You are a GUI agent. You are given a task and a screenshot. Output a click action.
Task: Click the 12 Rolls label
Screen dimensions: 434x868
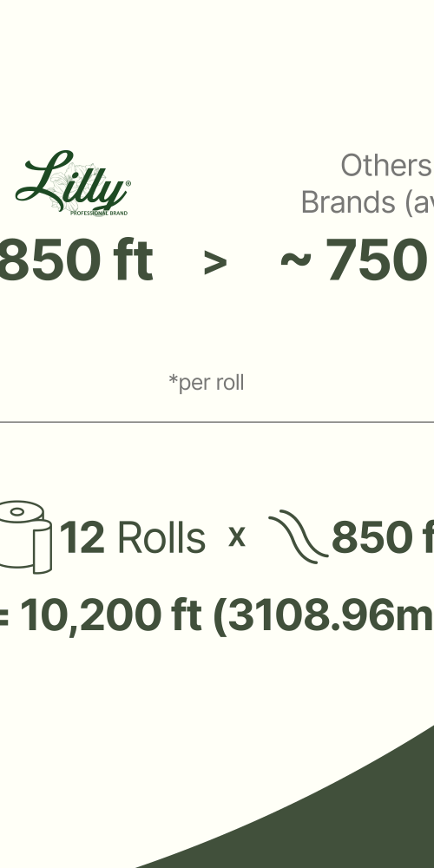pos(132,537)
